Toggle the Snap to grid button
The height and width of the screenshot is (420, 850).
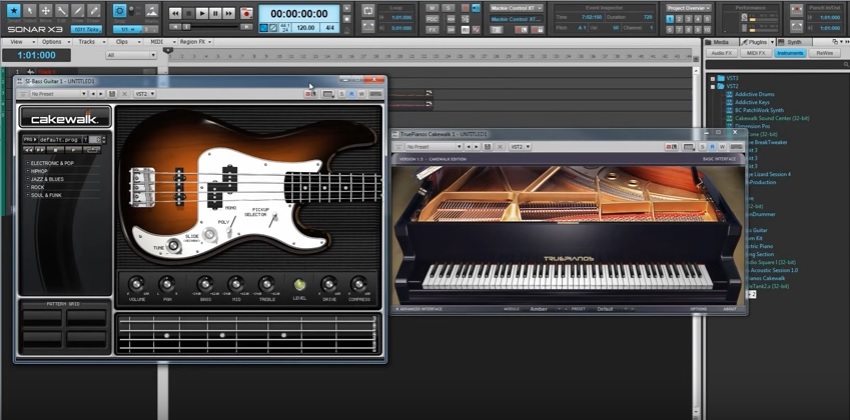tap(120, 10)
